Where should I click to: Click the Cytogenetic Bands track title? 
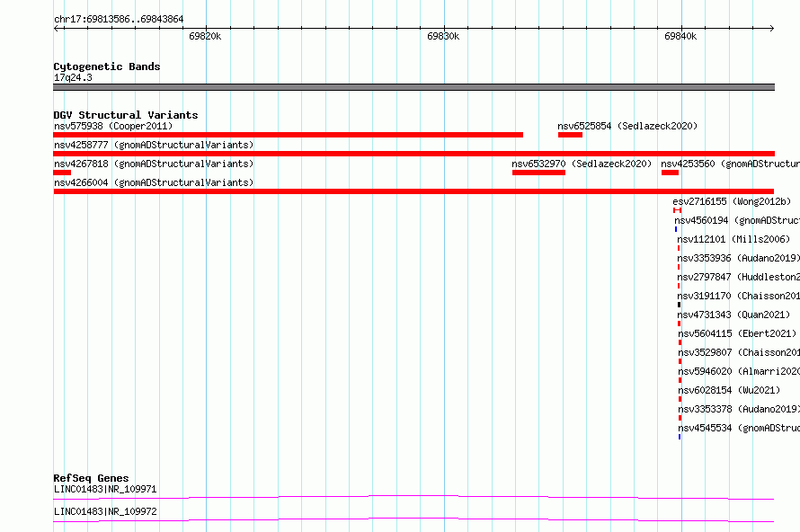(107, 66)
